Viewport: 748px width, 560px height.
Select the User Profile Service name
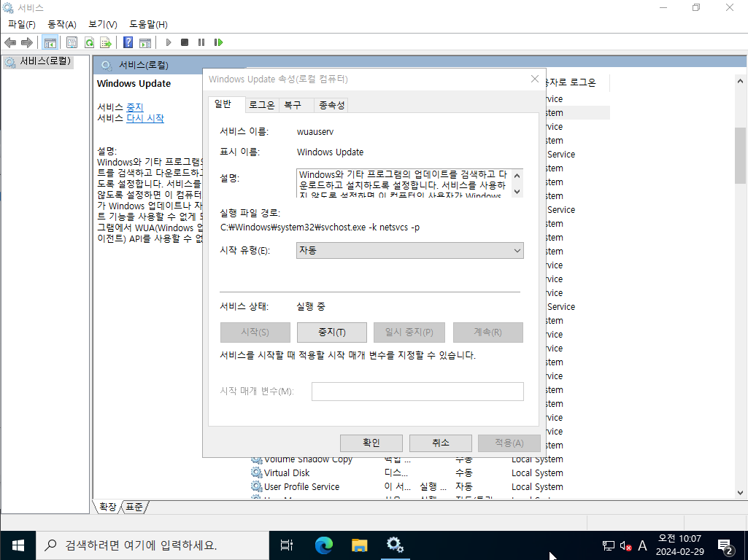tap(301, 486)
